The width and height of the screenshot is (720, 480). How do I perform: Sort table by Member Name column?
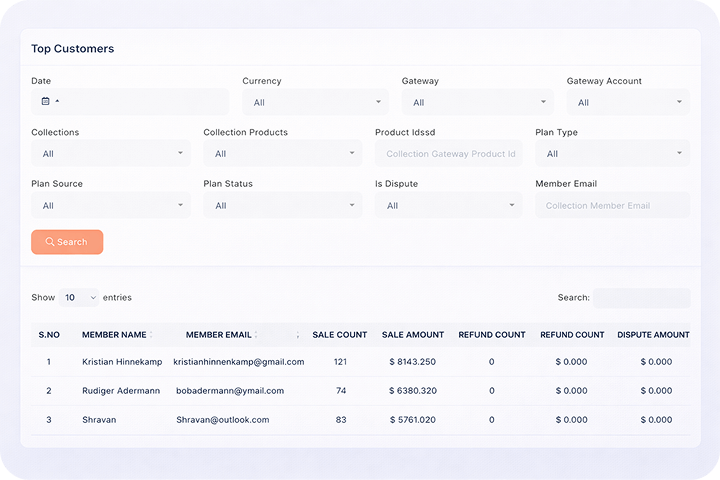117,335
